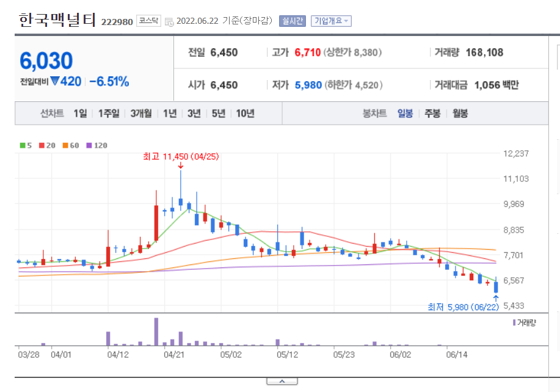Screen dimensions: 560x392
Task: Click the 한국맥널티 stock name heading
Action: pos(57,20)
